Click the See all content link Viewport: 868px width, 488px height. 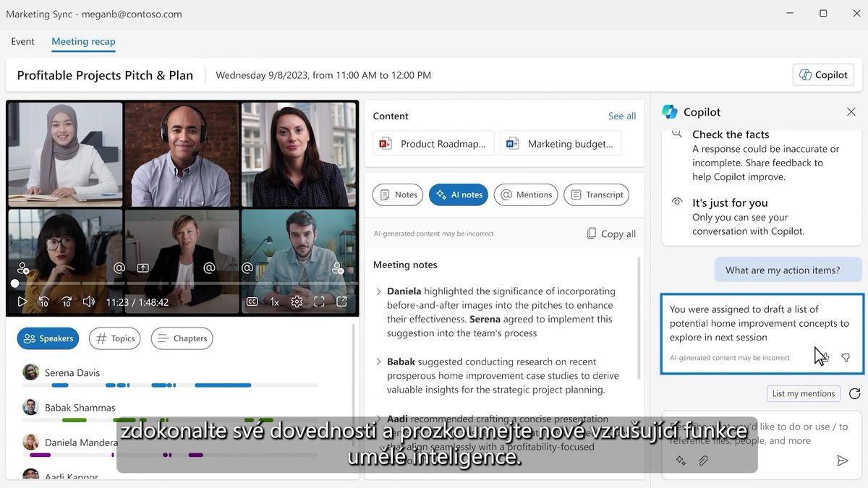coord(622,116)
